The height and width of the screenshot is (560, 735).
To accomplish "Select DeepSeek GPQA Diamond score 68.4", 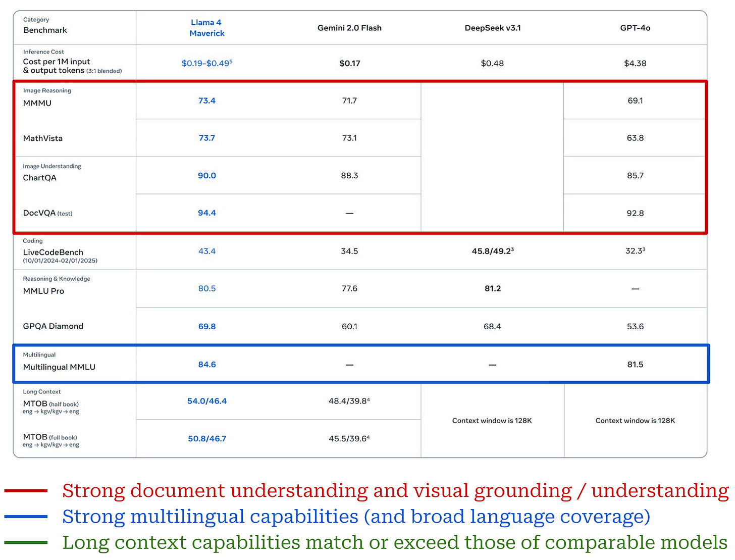I will click(492, 326).
